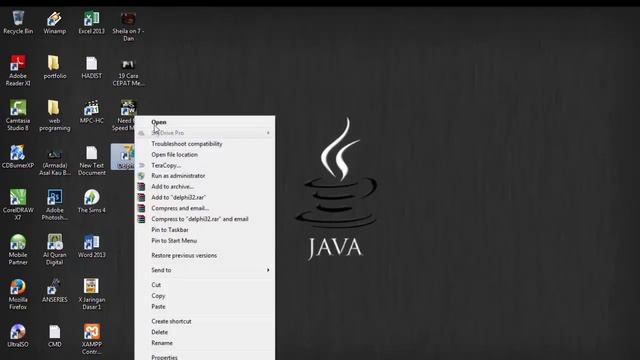Choose Cut in the context menu

205,285
